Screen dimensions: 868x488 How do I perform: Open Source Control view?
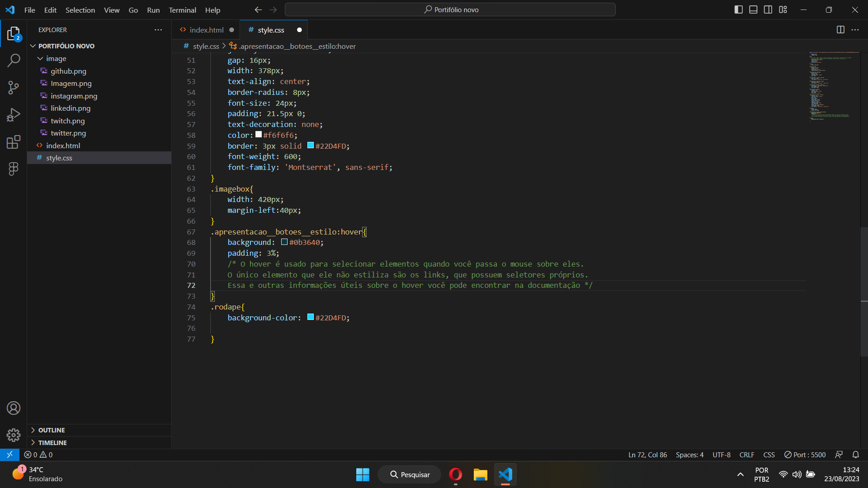click(x=14, y=88)
